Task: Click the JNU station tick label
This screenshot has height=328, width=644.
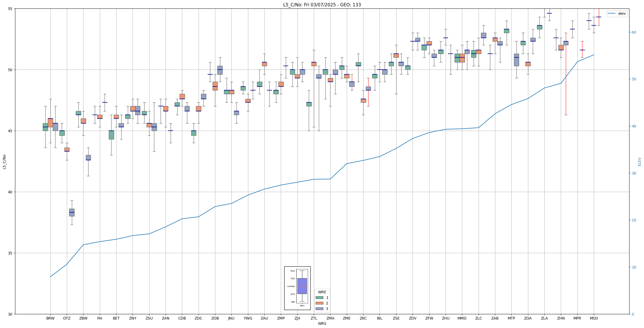Action: click(x=231, y=318)
